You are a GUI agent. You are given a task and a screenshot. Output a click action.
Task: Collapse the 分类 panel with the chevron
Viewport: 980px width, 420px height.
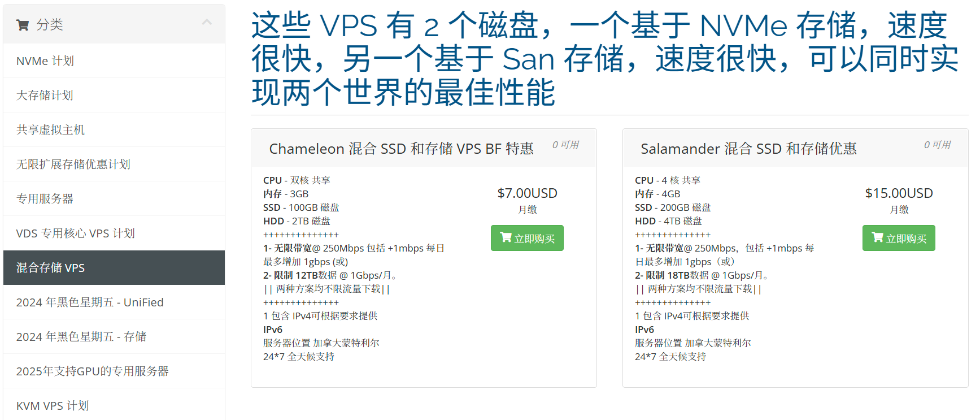(207, 23)
